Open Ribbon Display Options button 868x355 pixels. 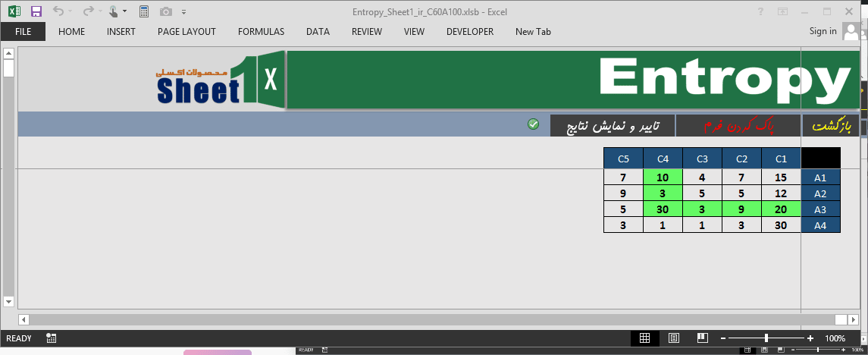point(783,11)
